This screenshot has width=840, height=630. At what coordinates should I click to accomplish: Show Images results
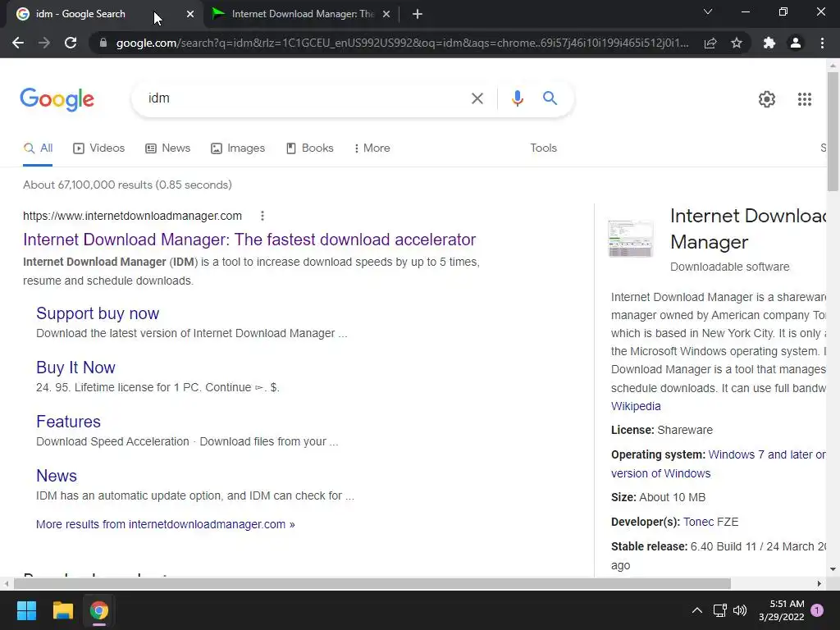click(x=238, y=148)
